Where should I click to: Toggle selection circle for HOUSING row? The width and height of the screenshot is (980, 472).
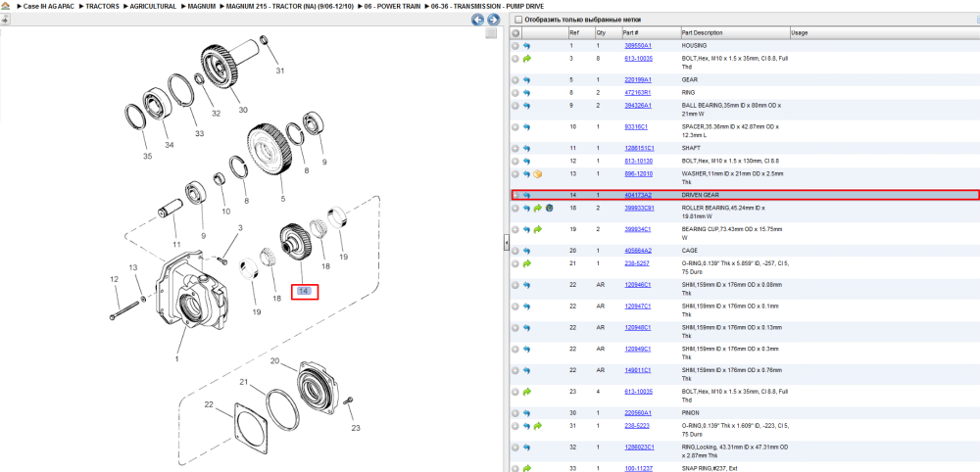pos(515,46)
